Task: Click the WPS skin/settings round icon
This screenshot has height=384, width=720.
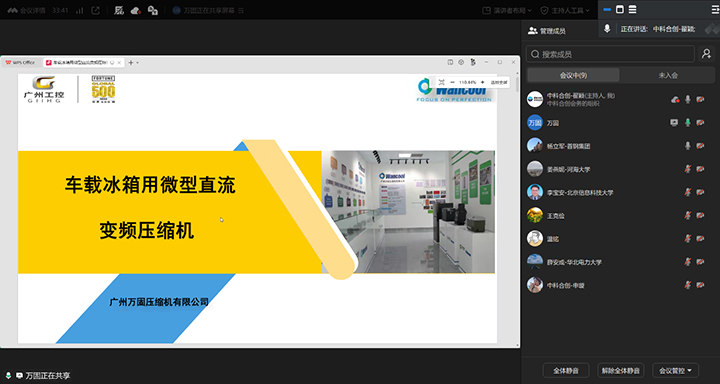Action: (461, 62)
